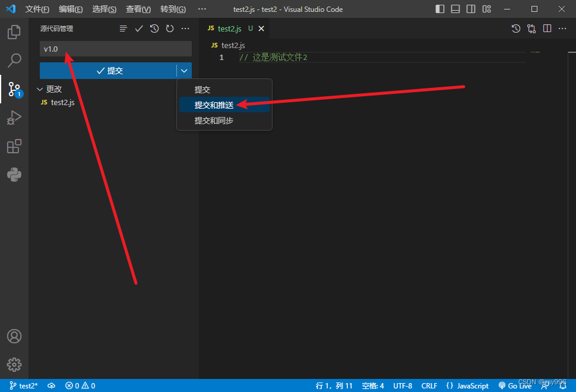Open the commit button dropdown arrow
The image size is (576, 392).
184,71
